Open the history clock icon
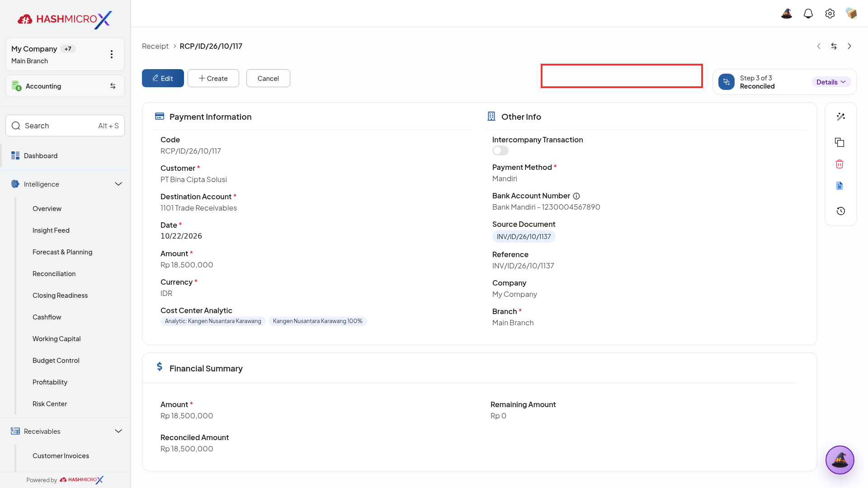This screenshot has width=868, height=488. (841, 211)
